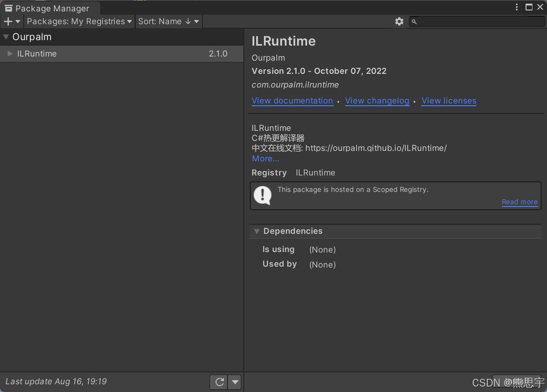The width and height of the screenshot is (547, 392).
Task: Click the Version 2.1.0 - October 07, 2022 text
Action: 319,71
